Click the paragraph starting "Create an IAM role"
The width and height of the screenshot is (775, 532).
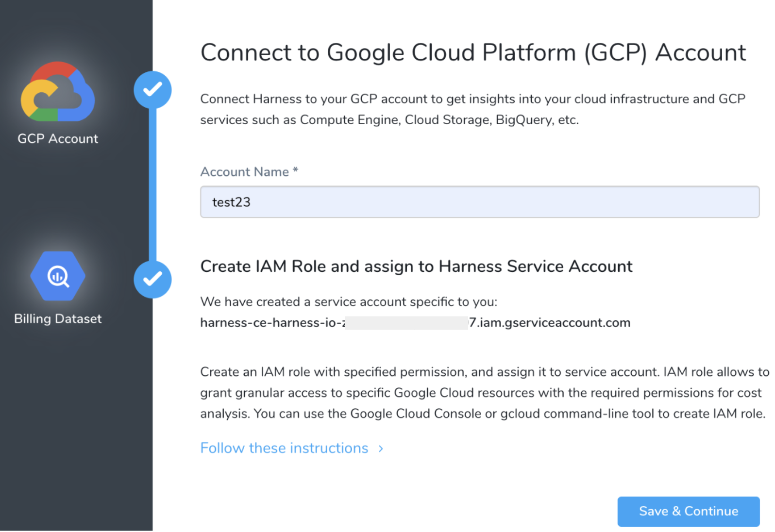(485, 393)
